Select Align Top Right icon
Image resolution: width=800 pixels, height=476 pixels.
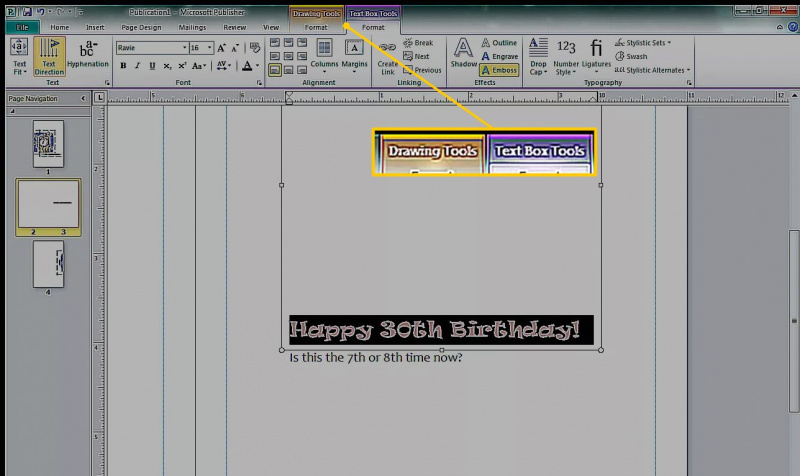302,42
